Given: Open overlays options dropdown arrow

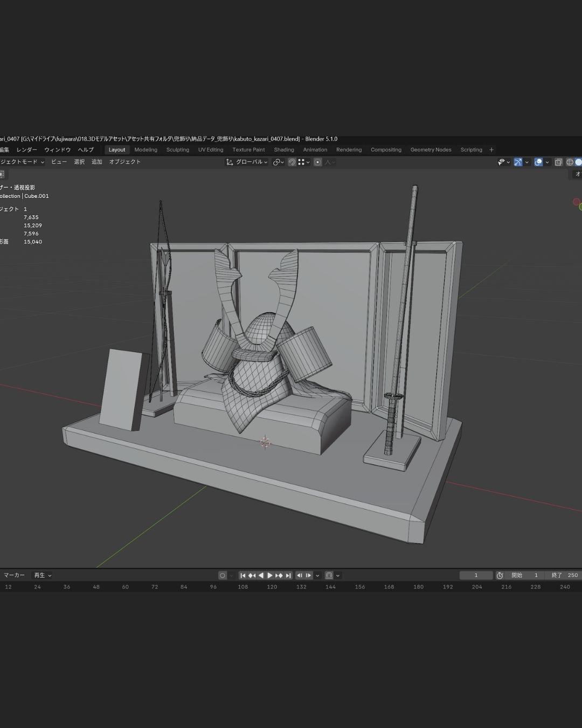Looking at the screenshot, I should [547, 162].
